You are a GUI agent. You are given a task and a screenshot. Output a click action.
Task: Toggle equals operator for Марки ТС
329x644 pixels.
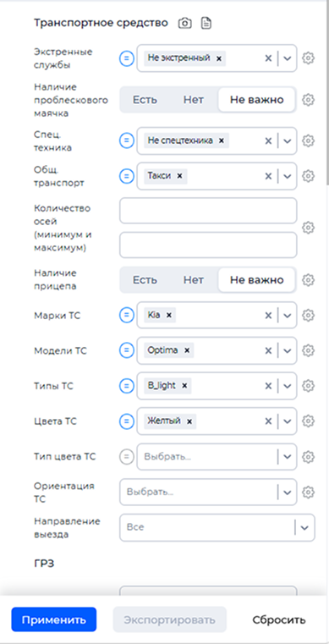[127, 316]
